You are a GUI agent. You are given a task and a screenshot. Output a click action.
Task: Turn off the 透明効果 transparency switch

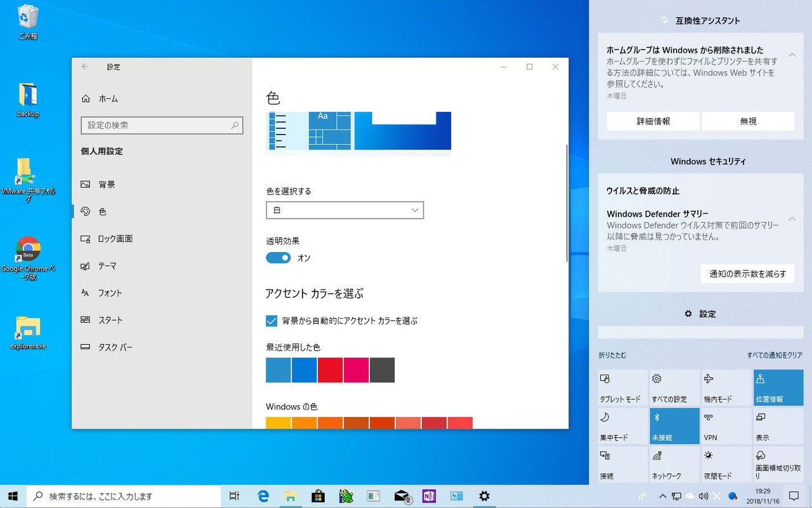[278, 258]
